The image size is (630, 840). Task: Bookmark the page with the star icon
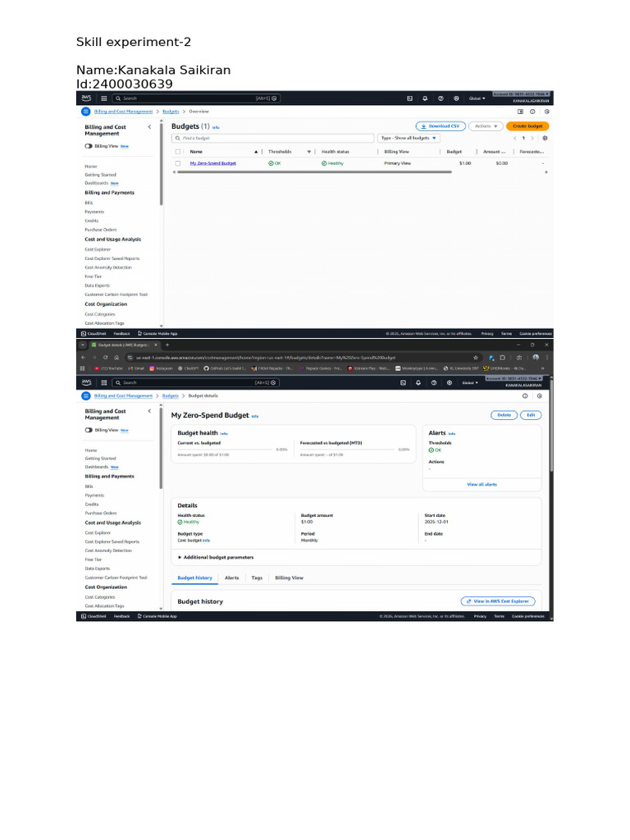click(475, 358)
